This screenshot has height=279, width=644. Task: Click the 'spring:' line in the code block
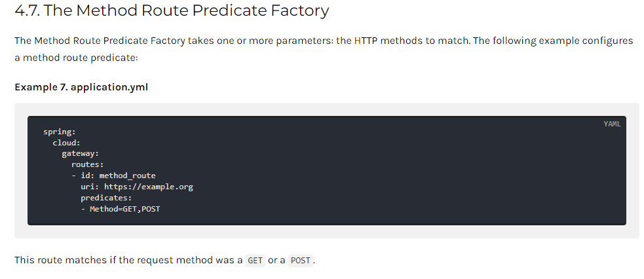pyautogui.click(x=60, y=132)
